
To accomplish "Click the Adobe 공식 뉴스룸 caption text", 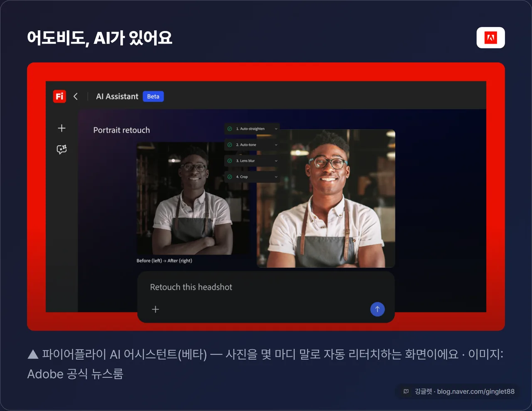I will 75,374.
